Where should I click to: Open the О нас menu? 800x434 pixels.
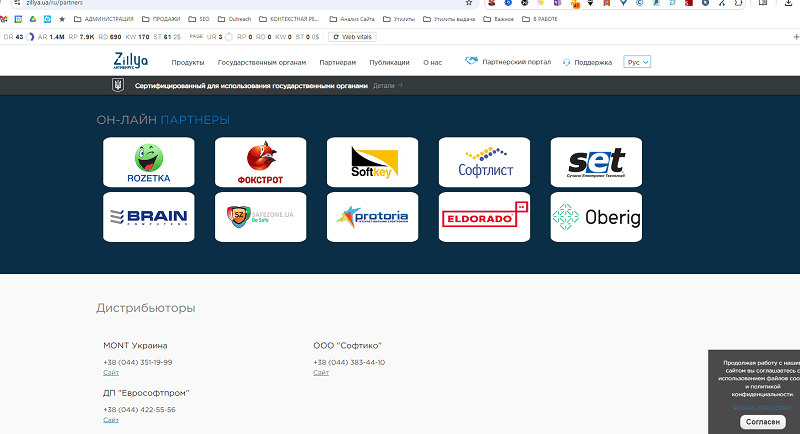(432, 62)
